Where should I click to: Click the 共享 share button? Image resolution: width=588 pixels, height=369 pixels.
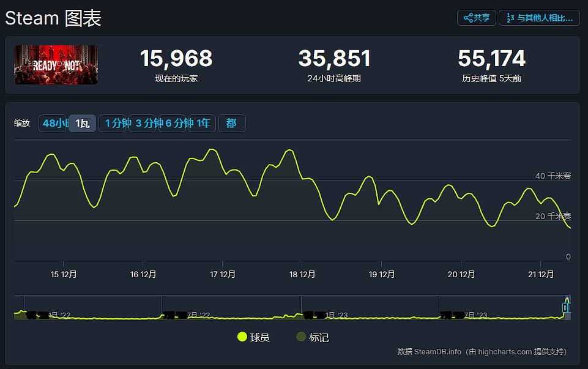[x=476, y=18]
